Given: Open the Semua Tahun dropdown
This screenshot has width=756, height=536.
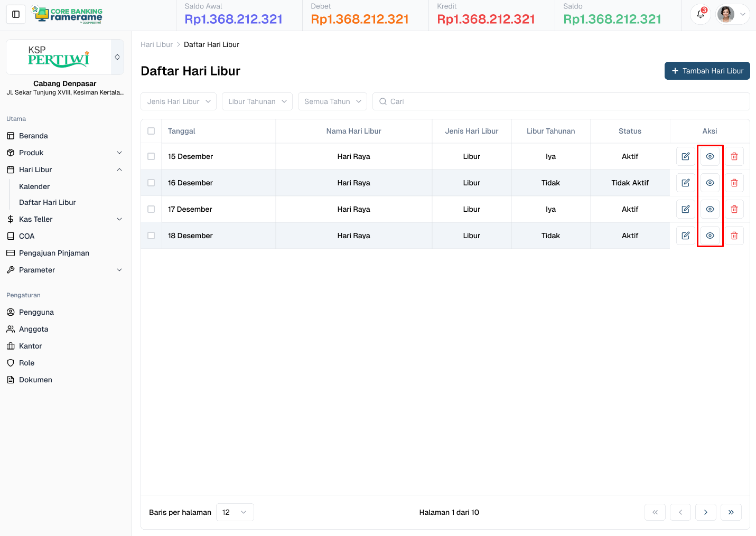Looking at the screenshot, I should 332,101.
